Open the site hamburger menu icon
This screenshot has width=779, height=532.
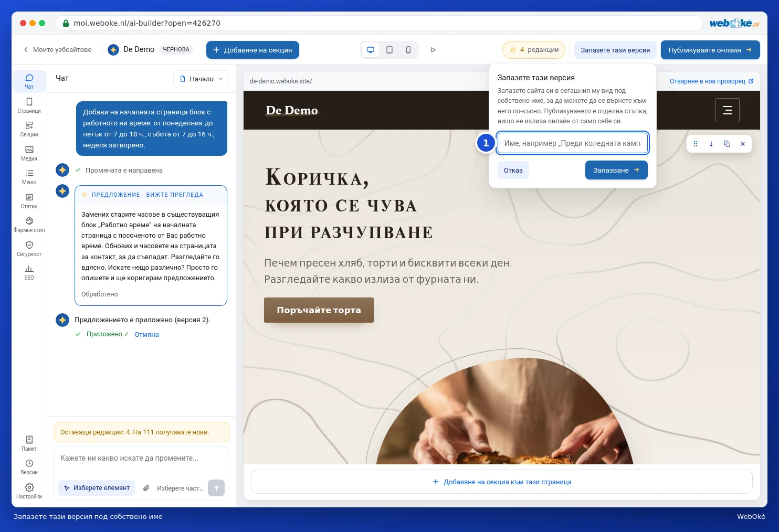click(x=728, y=110)
